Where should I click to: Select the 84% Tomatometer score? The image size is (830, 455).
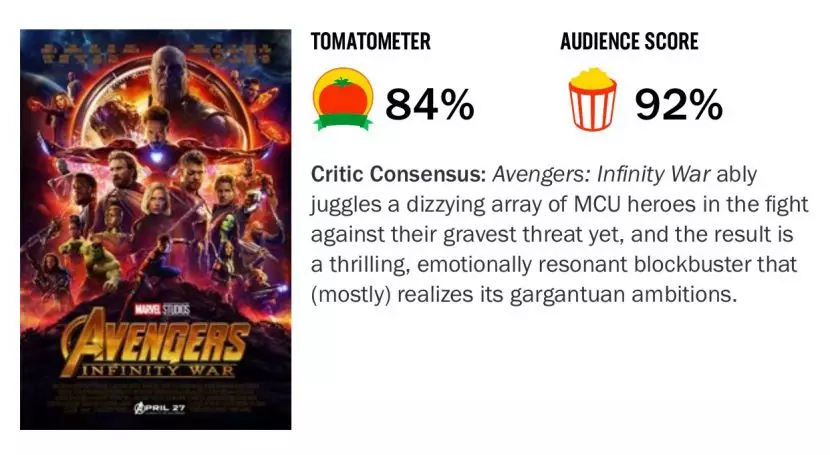[430, 104]
